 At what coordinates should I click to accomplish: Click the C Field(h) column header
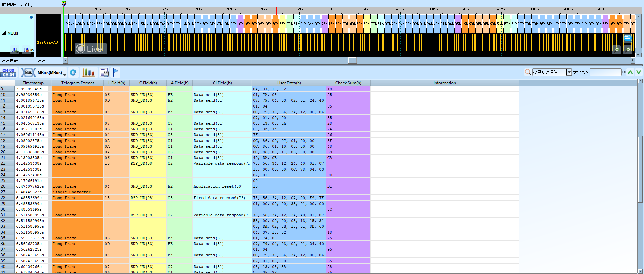tap(148, 83)
